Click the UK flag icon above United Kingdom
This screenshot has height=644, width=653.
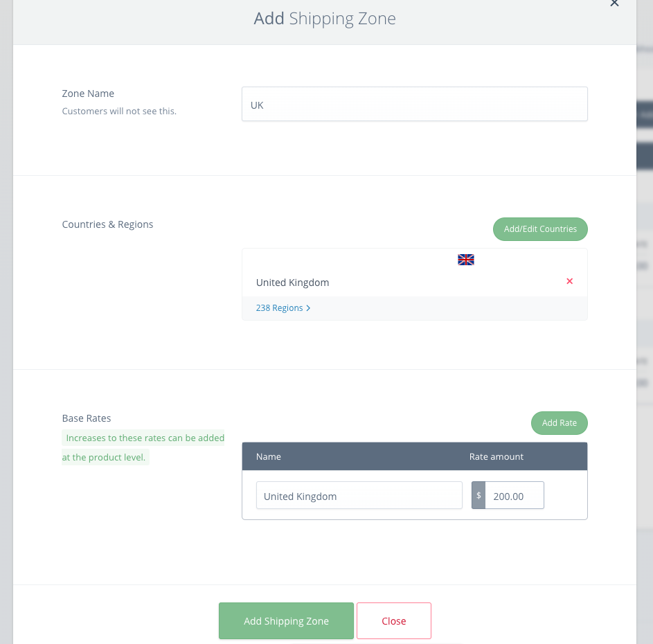click(x=465, y=260)
